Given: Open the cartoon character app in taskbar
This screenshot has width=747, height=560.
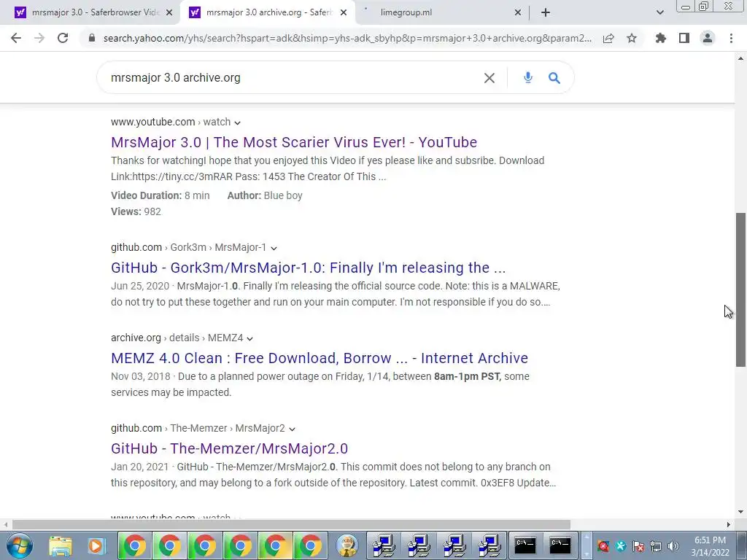Looking at the screenshot, I should (x=347, y=545).
